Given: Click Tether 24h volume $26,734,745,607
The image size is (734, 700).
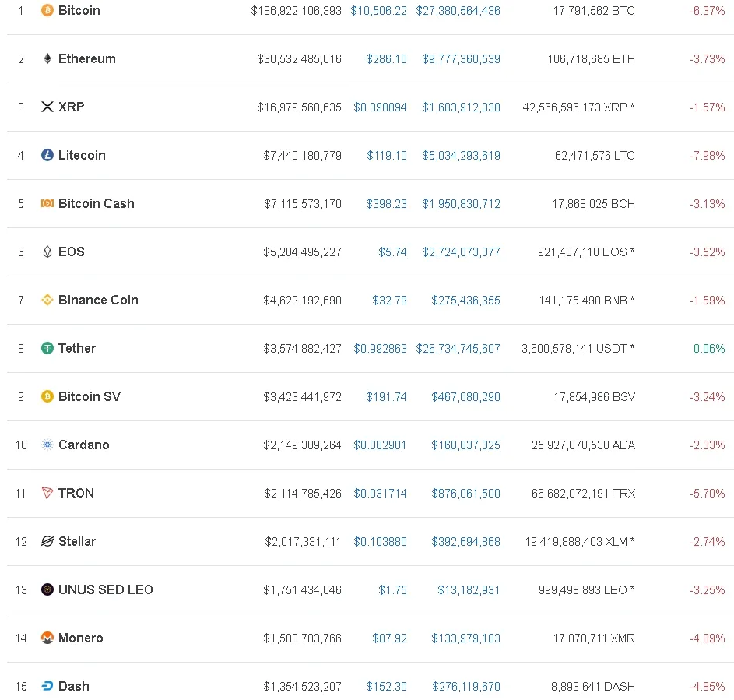Looking at the screenshot, I should click(x=458, y=349).
